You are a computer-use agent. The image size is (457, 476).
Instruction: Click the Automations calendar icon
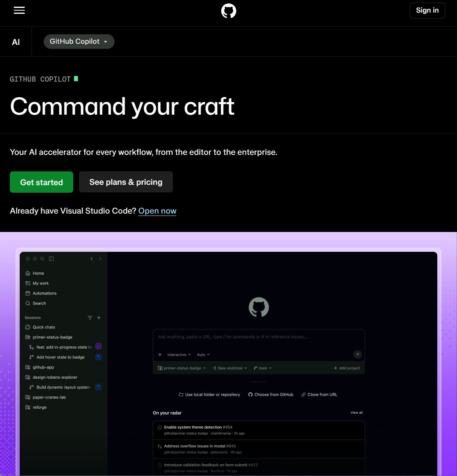pos(28,293)
